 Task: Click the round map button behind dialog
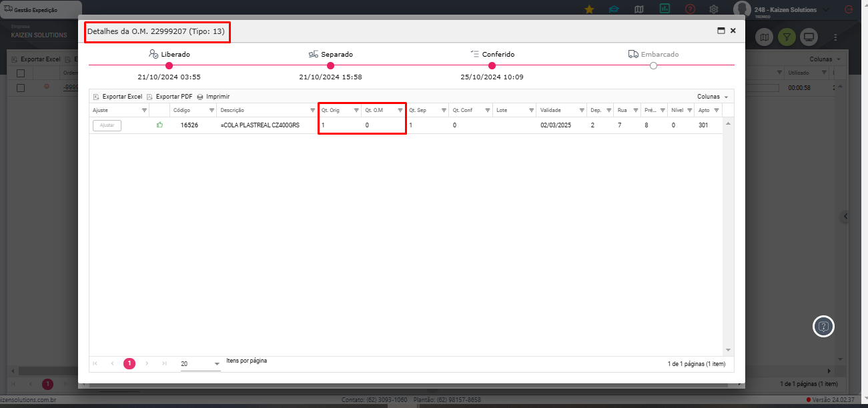click(x=764, y=37)
